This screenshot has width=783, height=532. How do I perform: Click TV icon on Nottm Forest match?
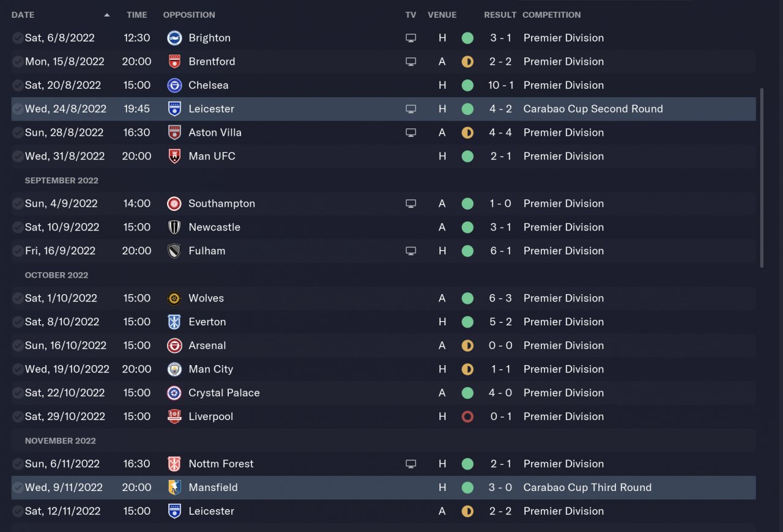411,464
